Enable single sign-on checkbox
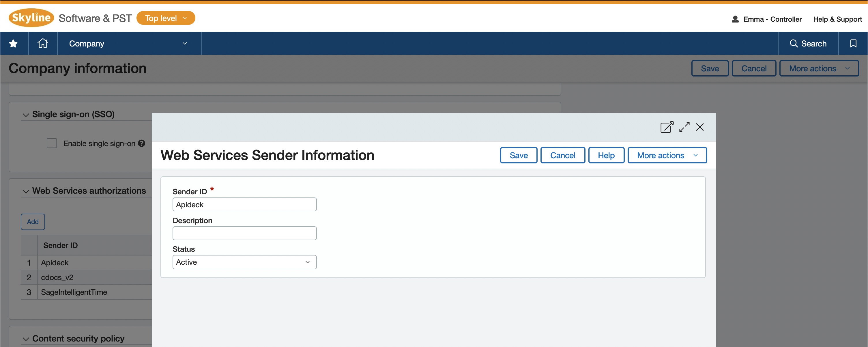This screenshot has height=347, width=868. click(51, 143)
